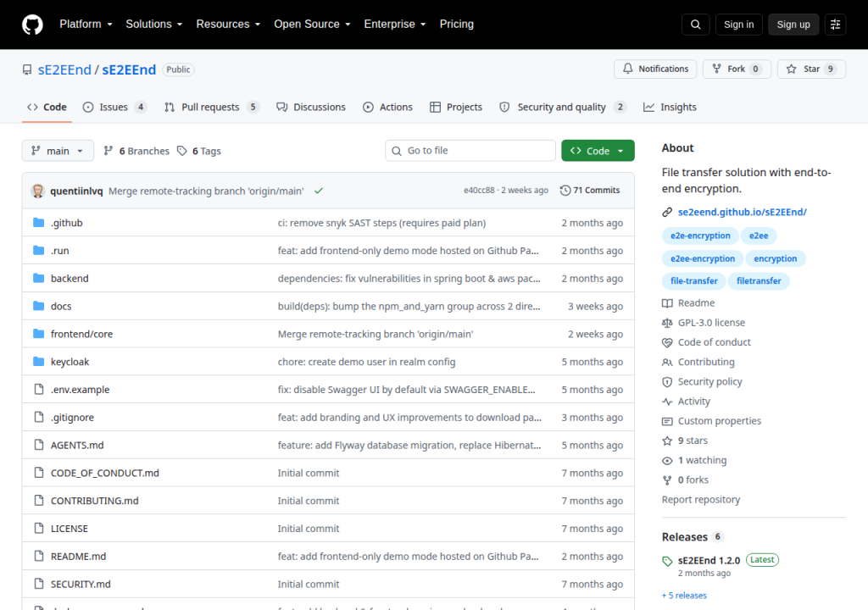Viewport: 868px width, 610px height.
Task: Click the green commit status checkmark
Action: pyautogui.click(x=319, y=191)
